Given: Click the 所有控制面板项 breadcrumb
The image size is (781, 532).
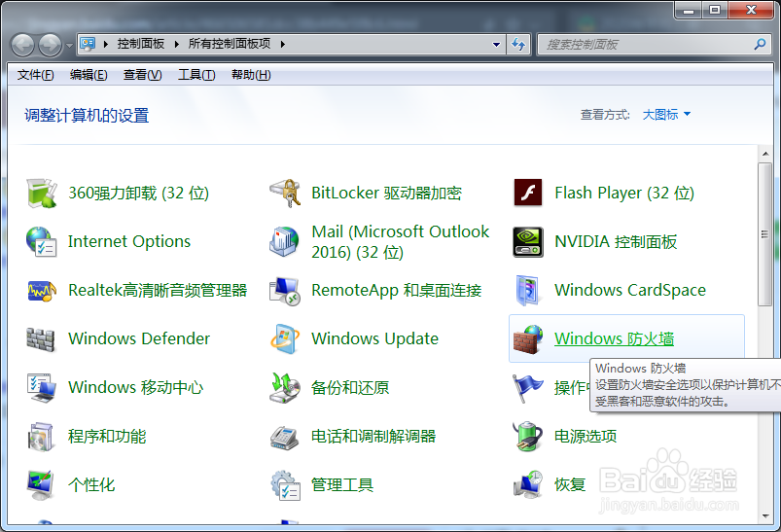Looking at the screenshot, I should click(x=230, y=44).
